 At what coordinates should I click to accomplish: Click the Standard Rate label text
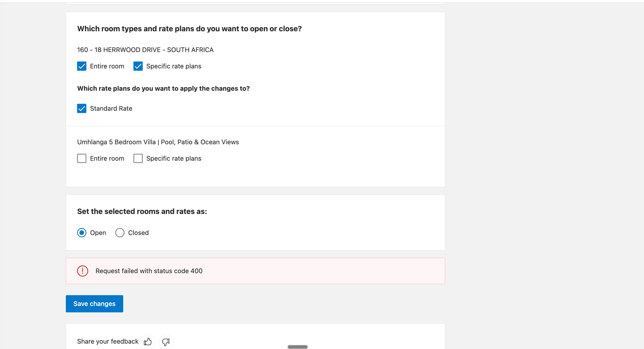tap(111, 108)
